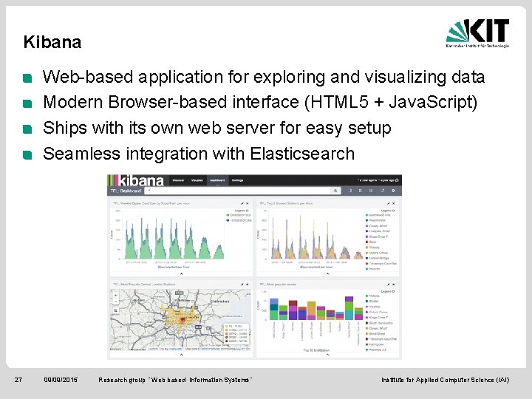Click dark teal legend entry in Oyster Card chart

(x=239, y=220)
